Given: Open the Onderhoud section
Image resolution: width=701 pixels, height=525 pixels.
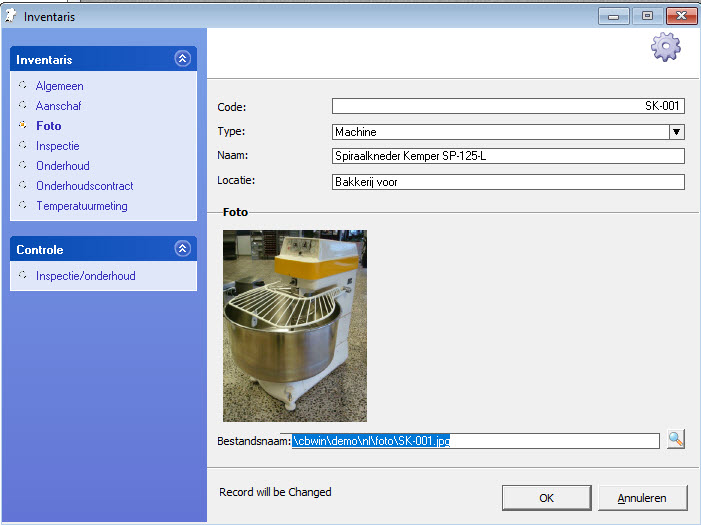Looking at the screenshot, I should point(63,166).
